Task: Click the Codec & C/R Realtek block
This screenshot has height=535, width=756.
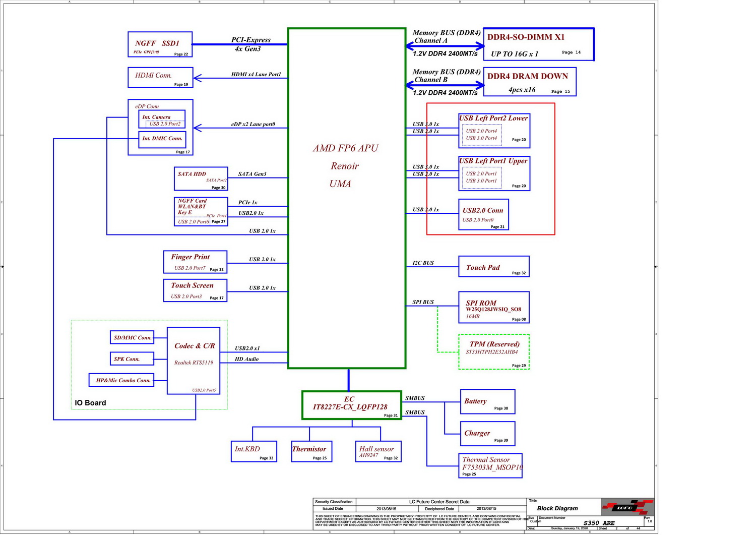Action: [194, 361]
